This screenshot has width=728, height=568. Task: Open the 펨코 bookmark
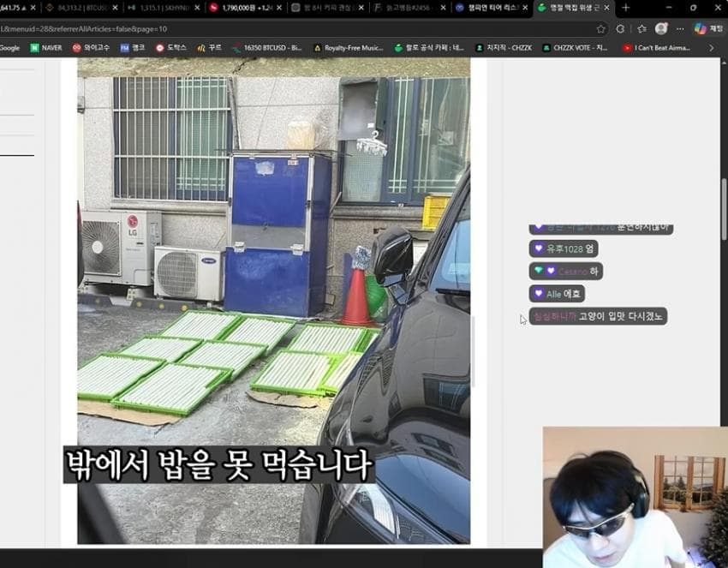point(133,48)
